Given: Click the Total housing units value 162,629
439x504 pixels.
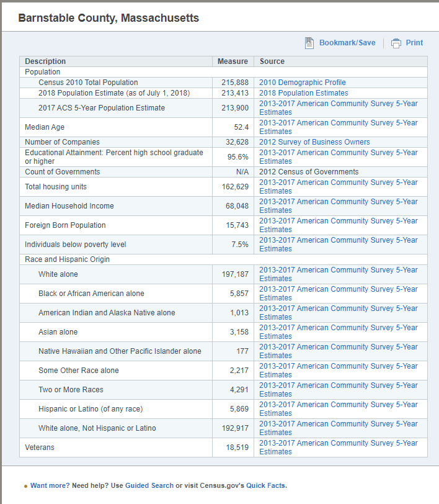Looking at the screenshot, I should [235, 187].
